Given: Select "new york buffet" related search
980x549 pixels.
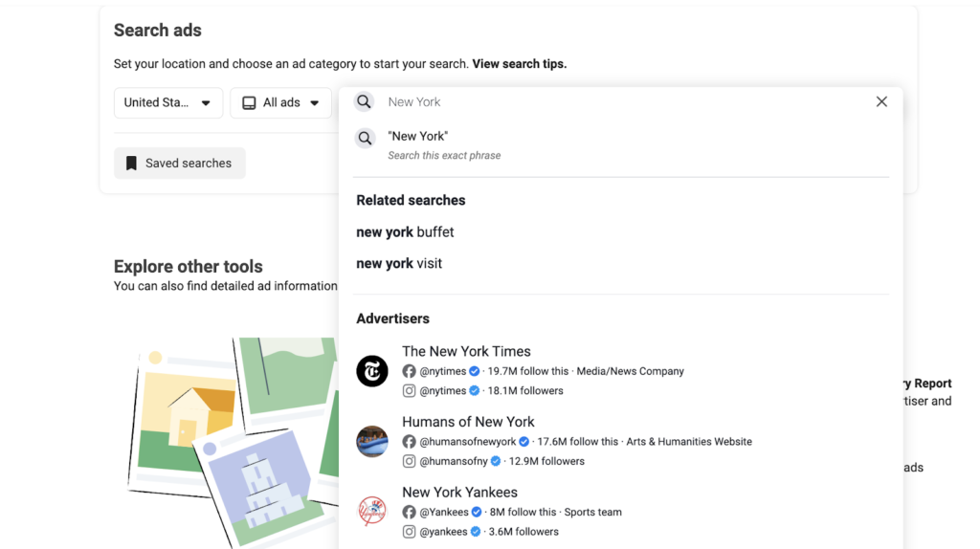Looking at the screenshot, I should 405,231.
